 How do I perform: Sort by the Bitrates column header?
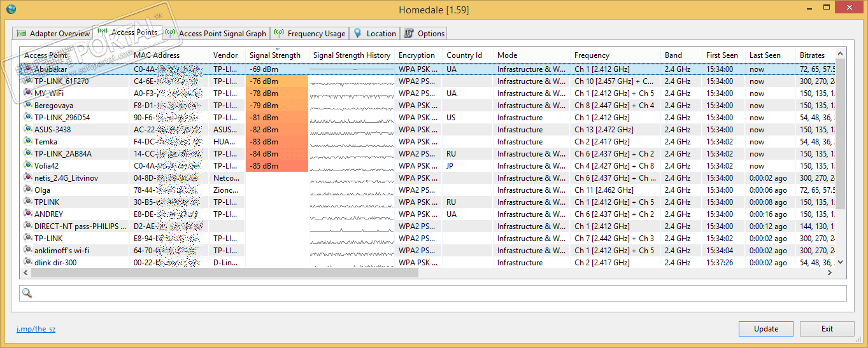815,55
